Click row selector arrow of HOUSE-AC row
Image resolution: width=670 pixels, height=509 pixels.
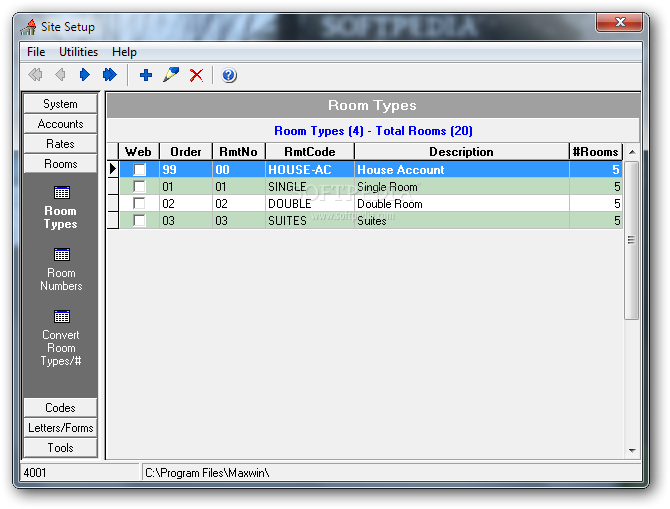coord(112,169)
